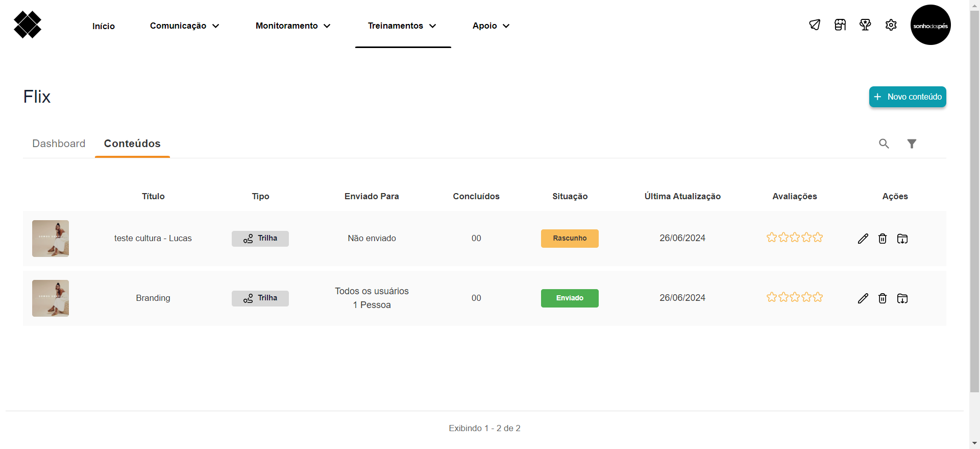Edit Branding with the pencil icon
This screenshot has height=449, width=980.
863,298
